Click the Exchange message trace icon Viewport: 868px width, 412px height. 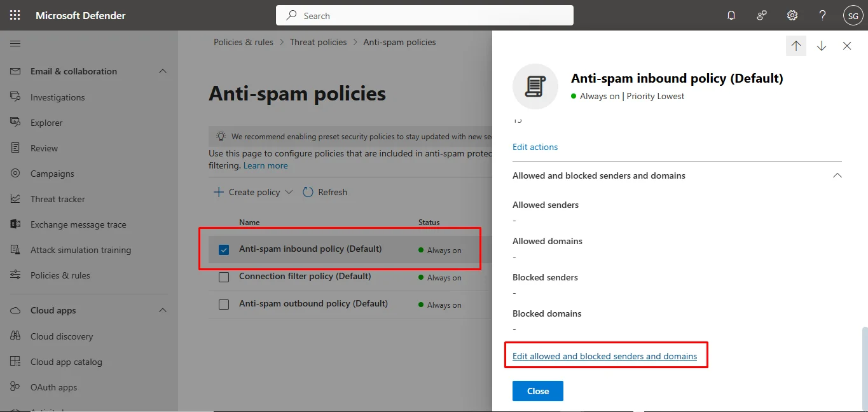16,224
